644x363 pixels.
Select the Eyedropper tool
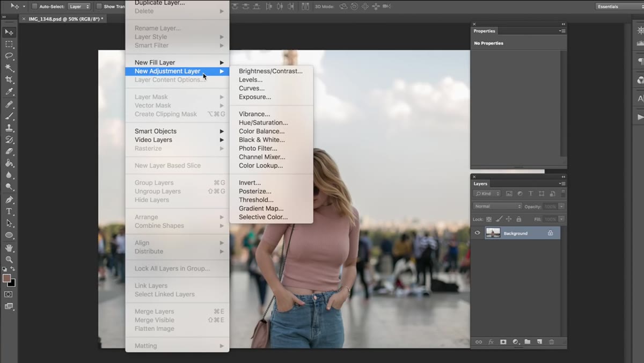[x=9, y=92]
